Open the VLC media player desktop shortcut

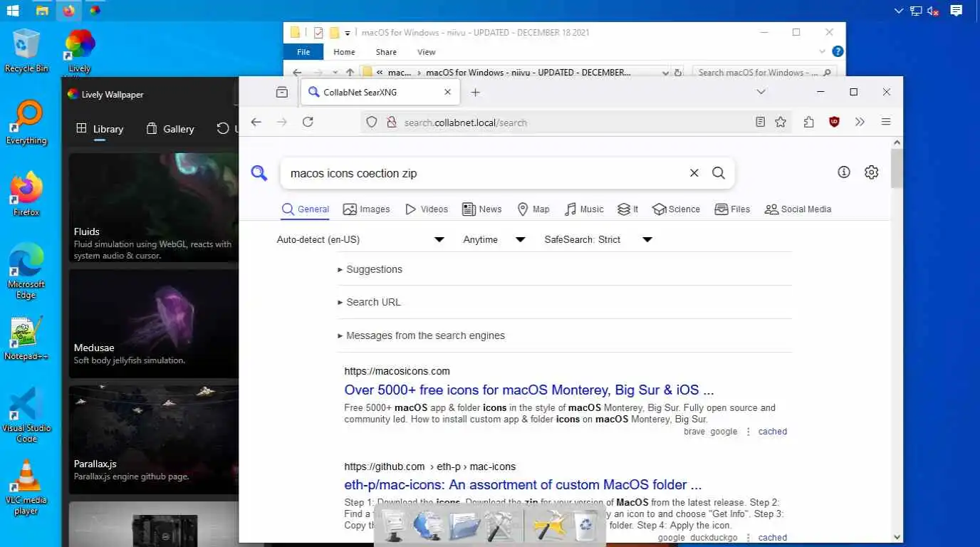click(26, 486)
